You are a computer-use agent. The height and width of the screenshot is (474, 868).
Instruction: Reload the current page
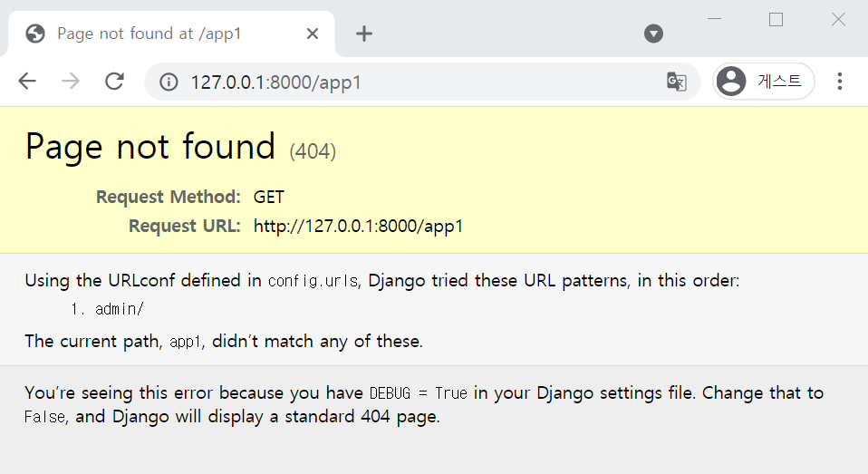point(114,82)
